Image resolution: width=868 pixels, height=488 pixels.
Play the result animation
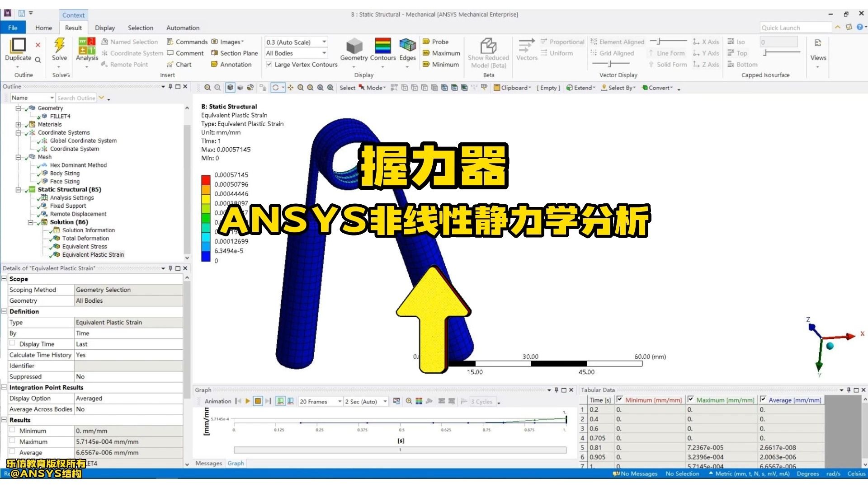pos(248,401)
